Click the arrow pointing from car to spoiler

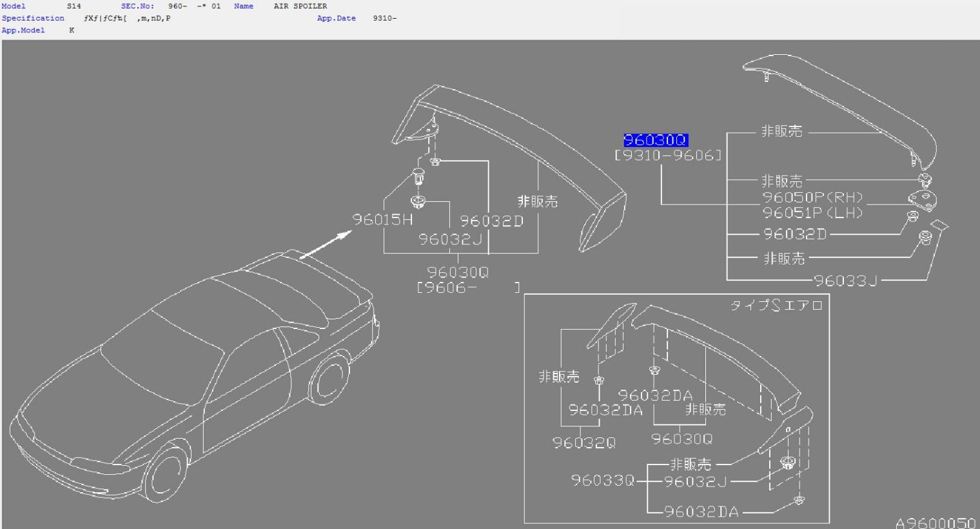pos(324,246)
